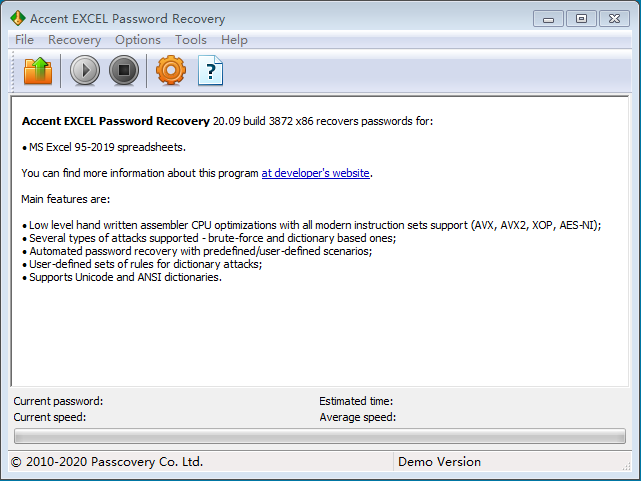Expand the Tools menu

point(191,40)
